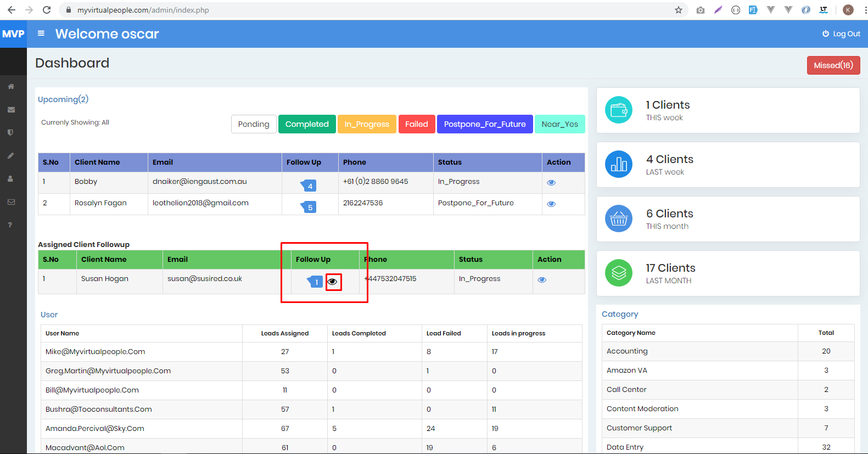The height and width of the screenshot is (454, 868).
Task: Open the pencil edit sidebar icon
Action: coord(10,156)
